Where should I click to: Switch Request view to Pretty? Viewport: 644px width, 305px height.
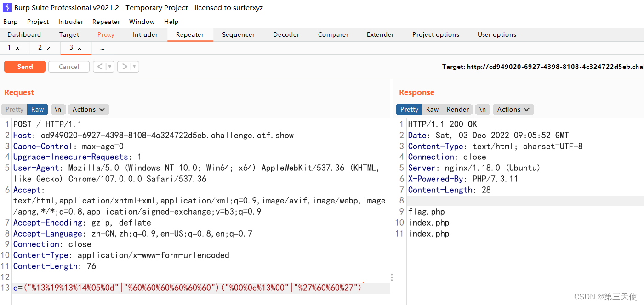[14, 109]
